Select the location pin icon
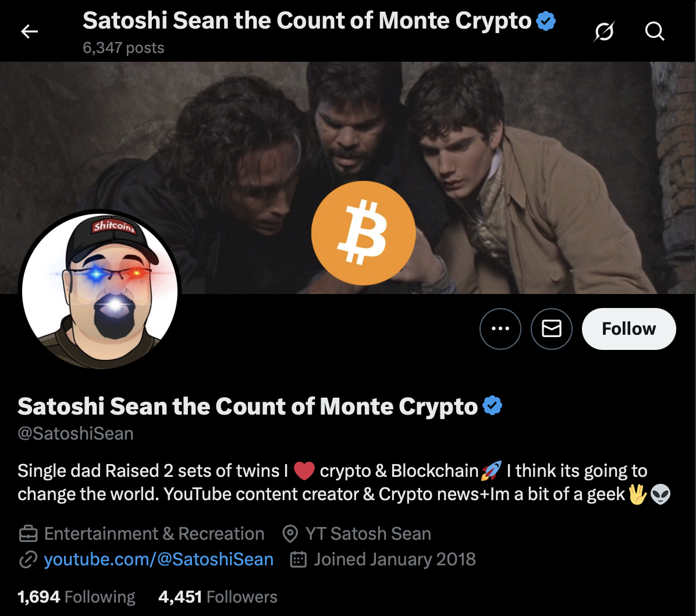 (x=290, y=533)
